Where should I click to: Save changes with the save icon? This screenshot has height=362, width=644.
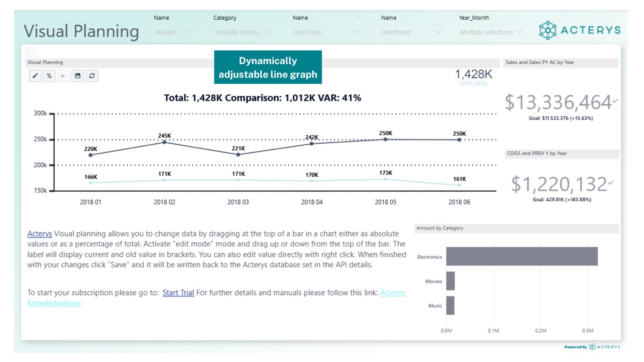tap(78, 76)
